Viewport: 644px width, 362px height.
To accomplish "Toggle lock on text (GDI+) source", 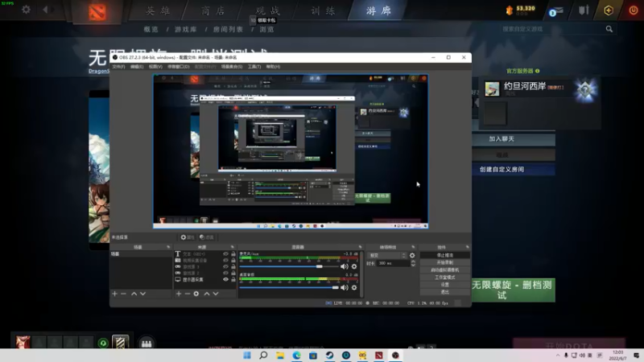I will (233, 254).
